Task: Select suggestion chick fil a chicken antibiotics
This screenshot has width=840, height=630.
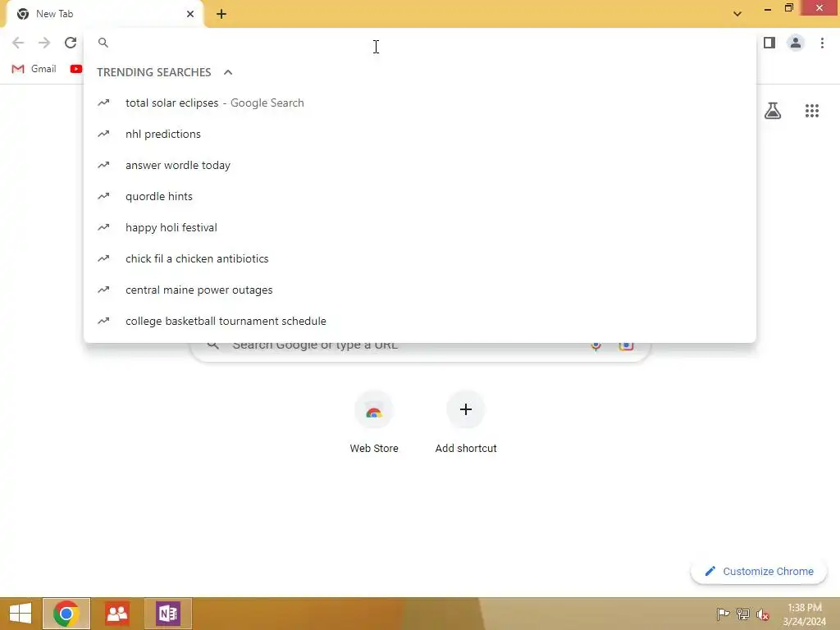Action: (420, 258)
